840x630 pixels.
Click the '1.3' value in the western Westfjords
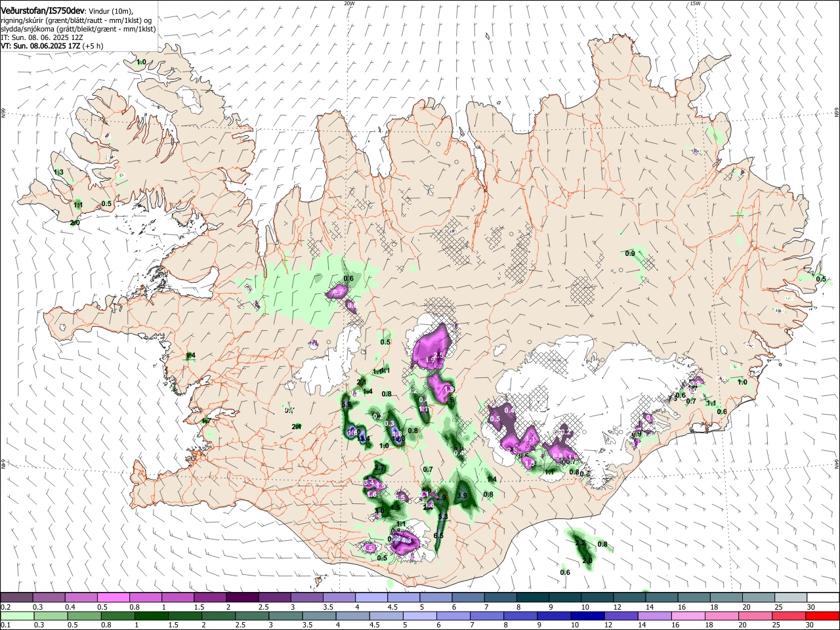(58, 172)
